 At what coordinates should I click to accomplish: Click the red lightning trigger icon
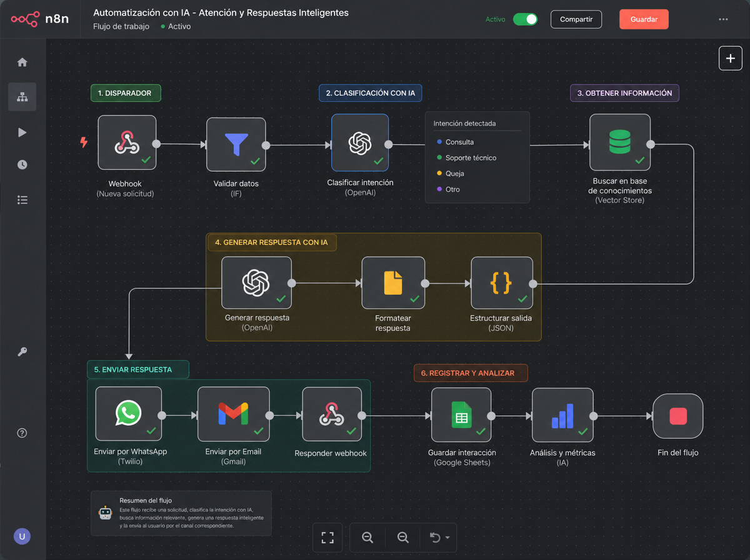[x=84, y=142]
